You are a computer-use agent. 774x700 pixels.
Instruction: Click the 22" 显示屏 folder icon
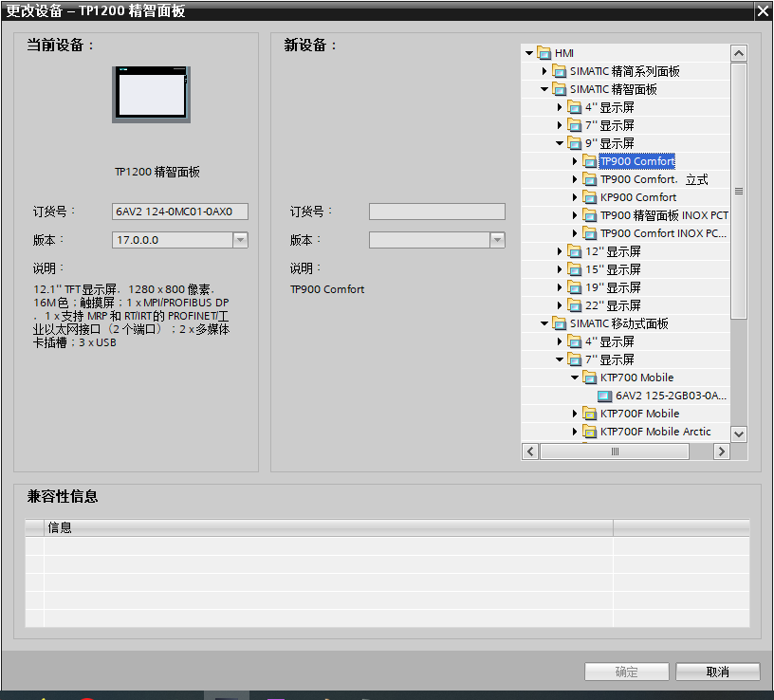click(575, 305)
